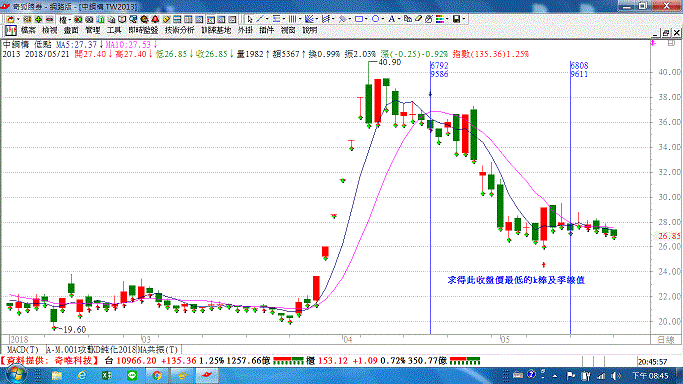Viewport: 683px width, 384px height.
Task: Open Chrome from the Windows taskbar
Action: (x=157, y=375)
